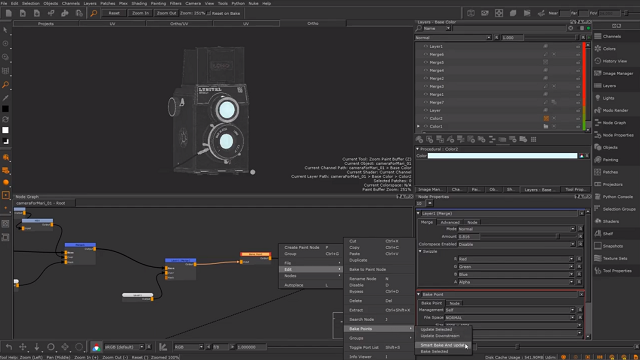The height and width of the screenshot is (360, 640).
Task: Toggle visibility eye of Color1 layer
Action: (x=426, y=127)
